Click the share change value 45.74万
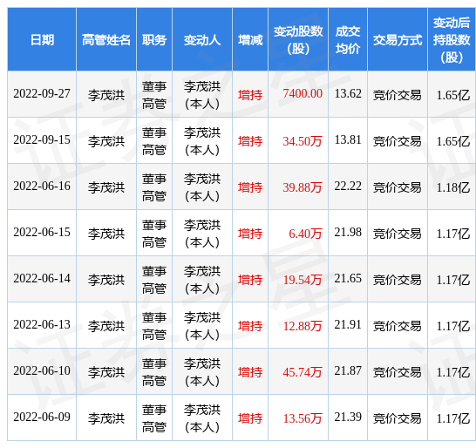476x448 pixels. tap(303, 372)
